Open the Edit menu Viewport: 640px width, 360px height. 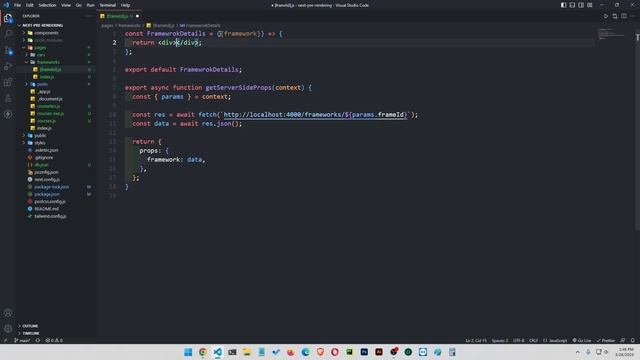tap(30, 5)
